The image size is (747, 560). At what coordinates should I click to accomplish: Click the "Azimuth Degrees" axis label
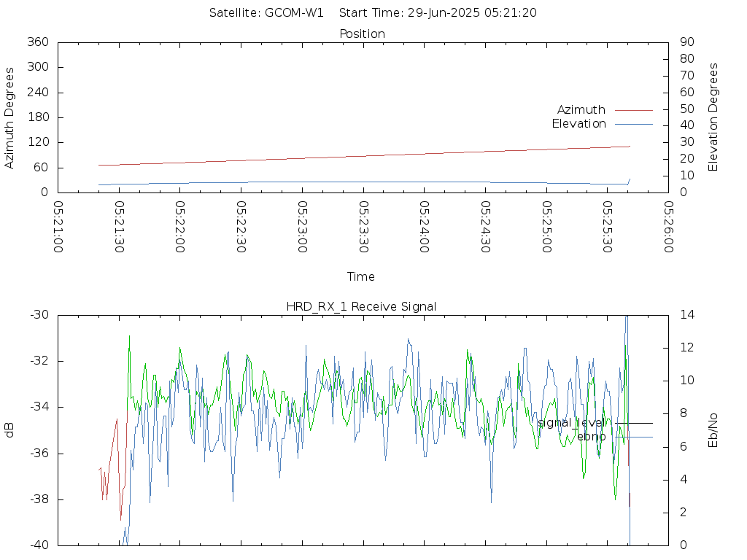9,117
